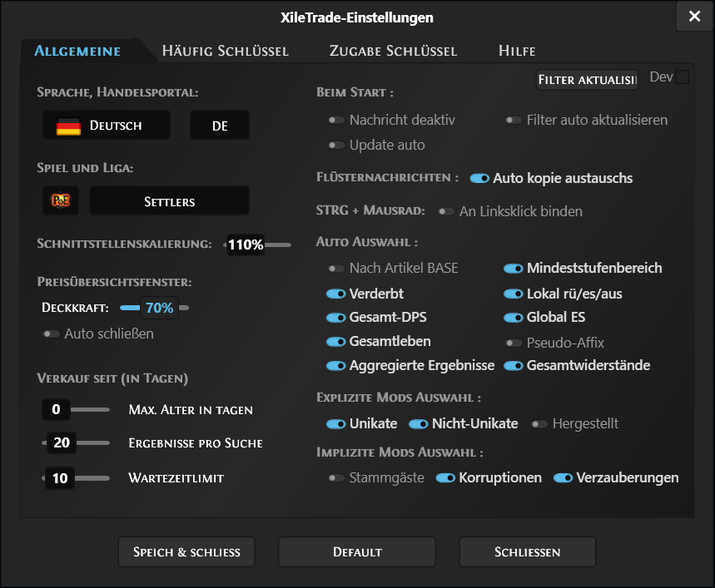
Task: Open the DE trade portal dropdown
Action: (x=220, y=126)
